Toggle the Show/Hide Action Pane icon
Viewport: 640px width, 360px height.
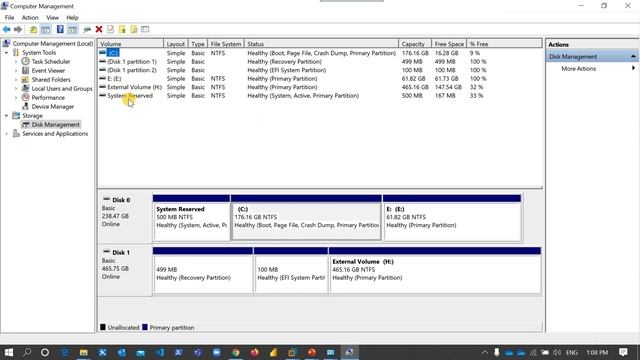[x=72, y=29]
